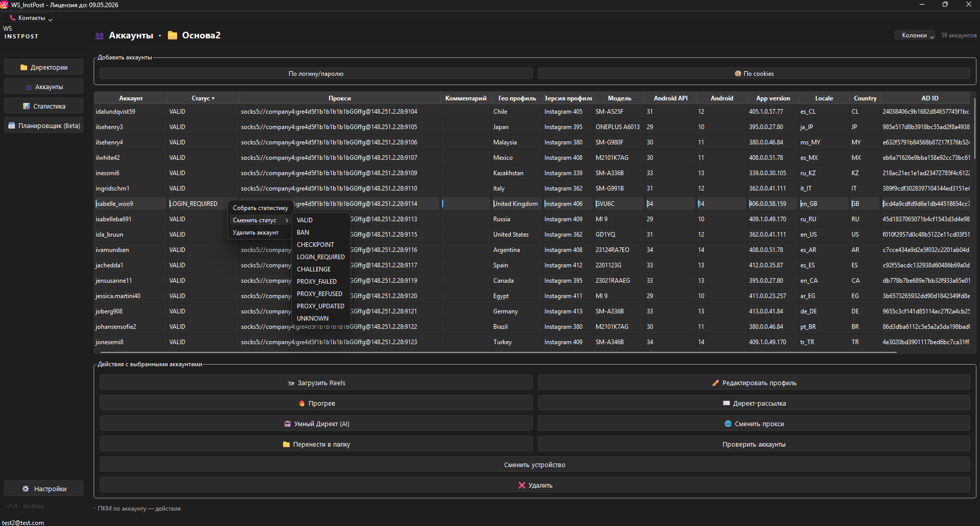Click the Комментарий cell for isabelle_woo9

pyautogui.click(x=465, y=204)
